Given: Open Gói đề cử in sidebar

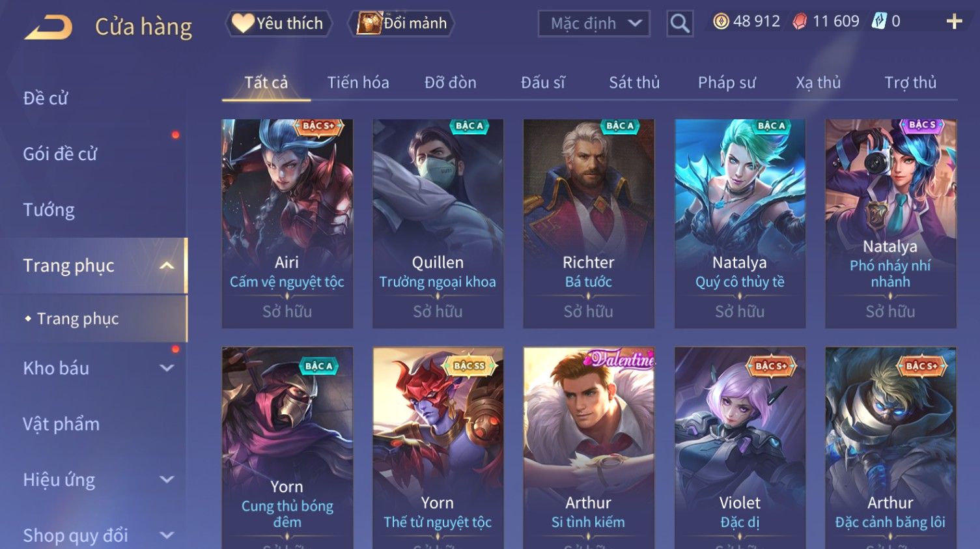Looking at the screenshot, I should pyautogui.click(x=60, y=154).
